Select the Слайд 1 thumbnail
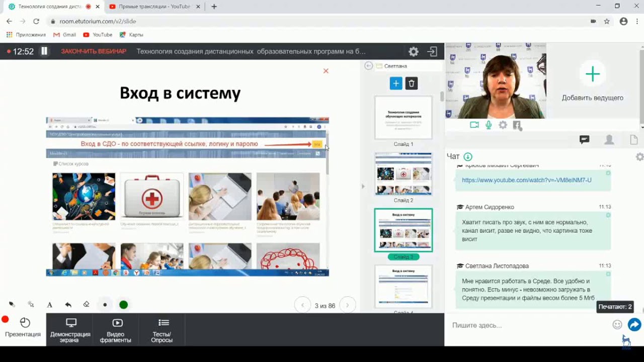 pos(404,118)
